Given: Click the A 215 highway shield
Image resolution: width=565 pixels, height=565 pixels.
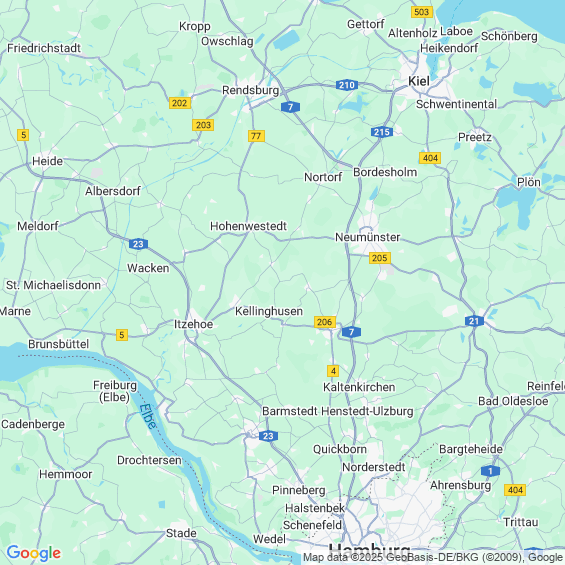Looking at the screenshot, I should (382, 132).
